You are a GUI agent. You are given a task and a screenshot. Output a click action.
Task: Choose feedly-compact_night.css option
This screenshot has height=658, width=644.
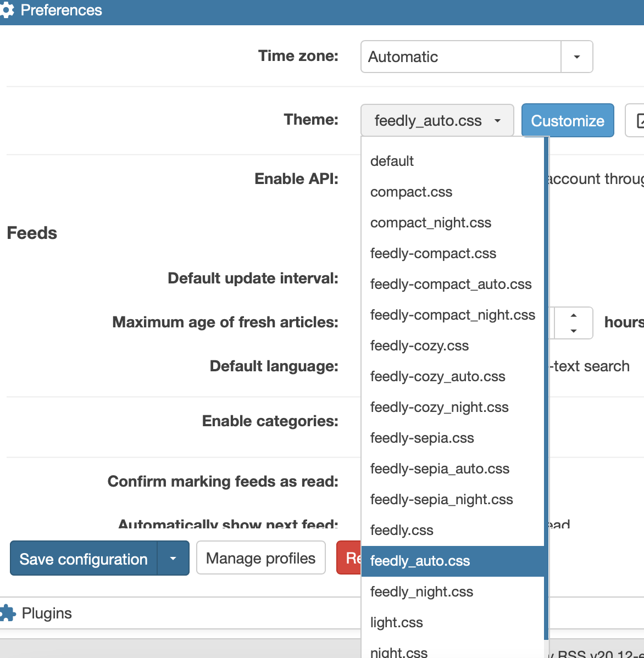tap(453, 315)
